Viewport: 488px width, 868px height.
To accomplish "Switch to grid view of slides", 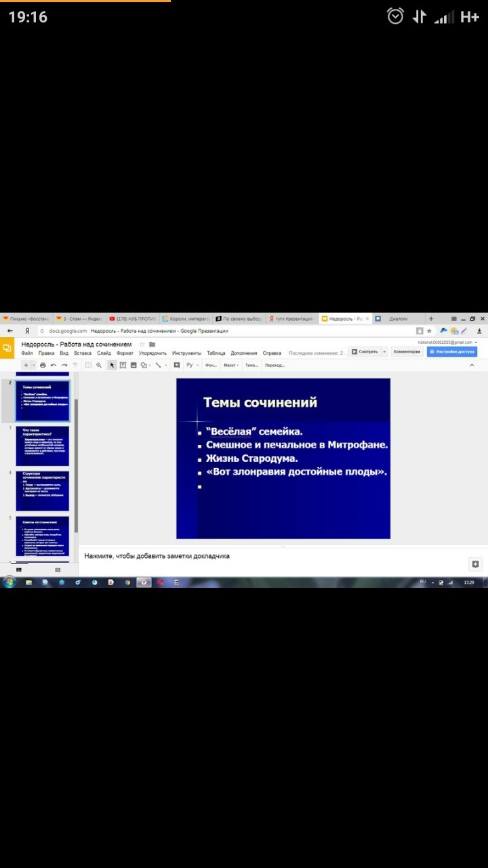I will click(58, 570).
